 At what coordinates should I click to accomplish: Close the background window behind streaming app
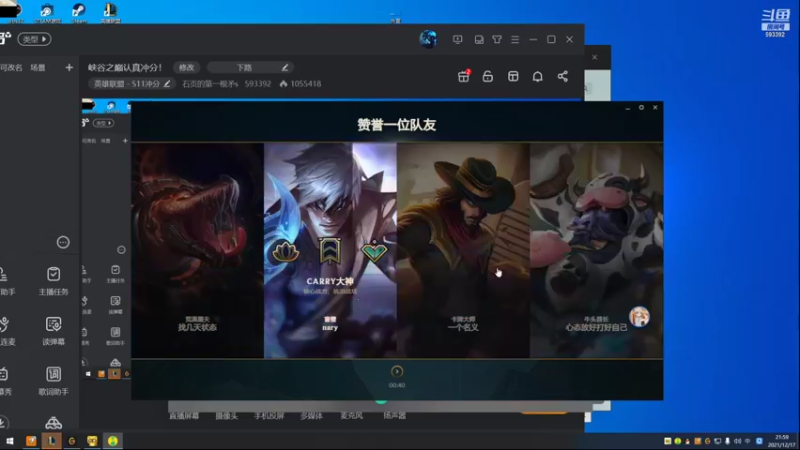[x=595, y=57]
